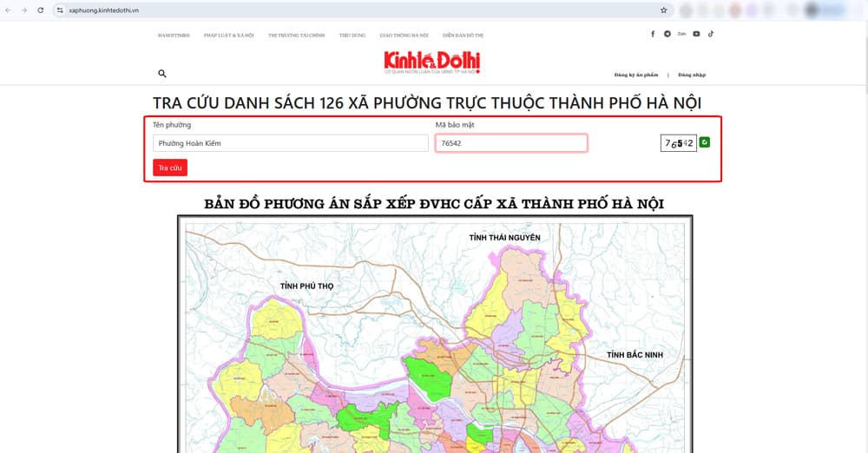Open the Telegram social icon
This screenshot has width=868, height=453.
(667, 34)
